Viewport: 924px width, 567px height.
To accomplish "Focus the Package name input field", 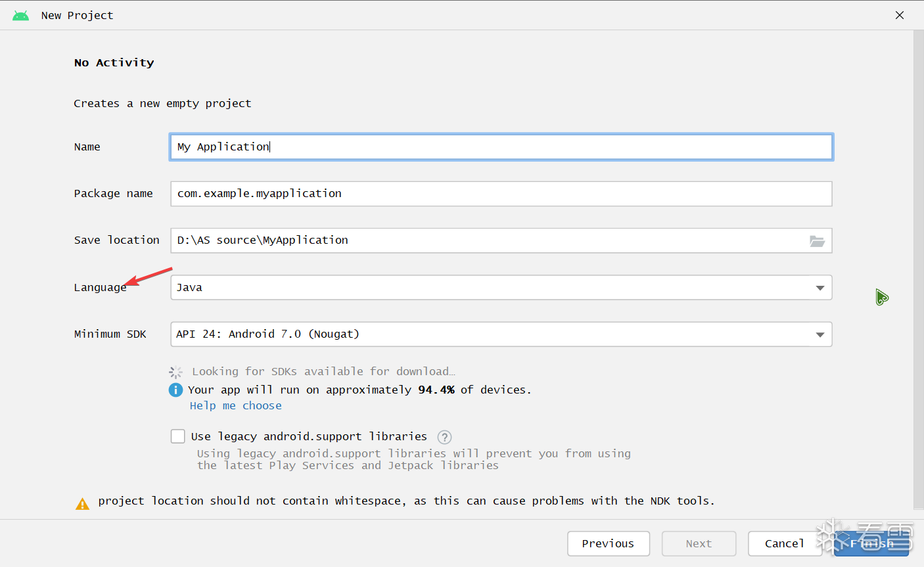I will point(501,194).
